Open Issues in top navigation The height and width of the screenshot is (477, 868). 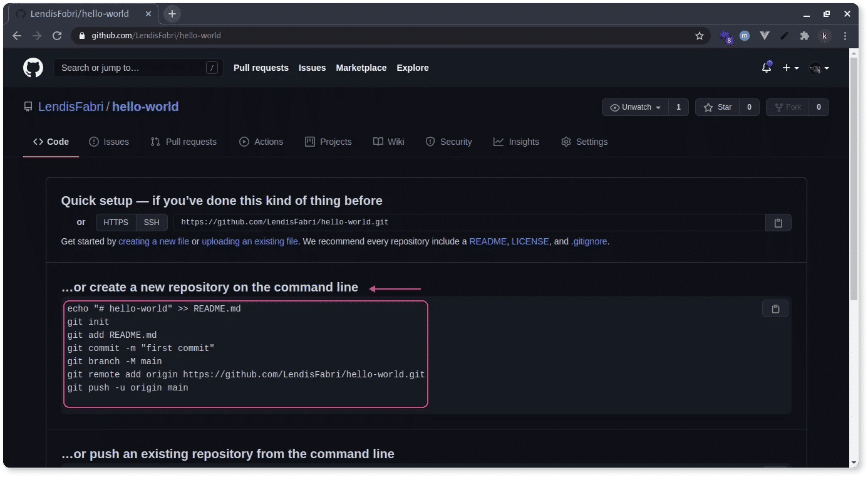pos(312,68)
